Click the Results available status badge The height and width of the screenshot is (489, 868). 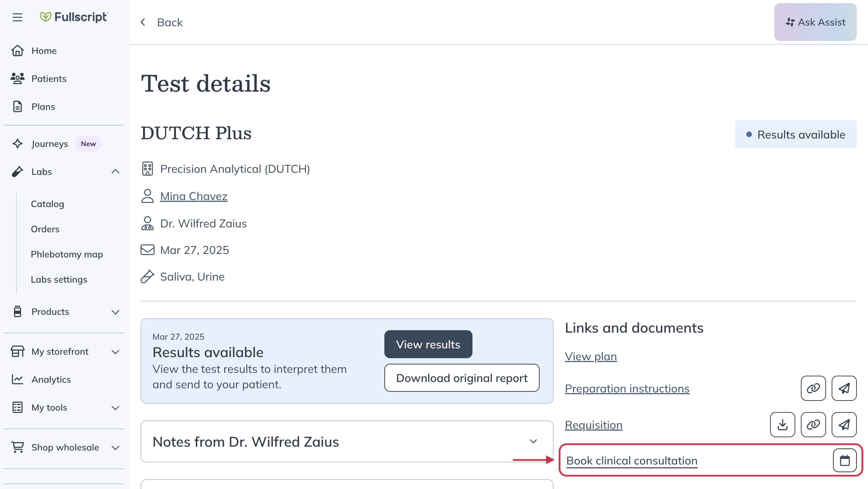pos(796,134)
